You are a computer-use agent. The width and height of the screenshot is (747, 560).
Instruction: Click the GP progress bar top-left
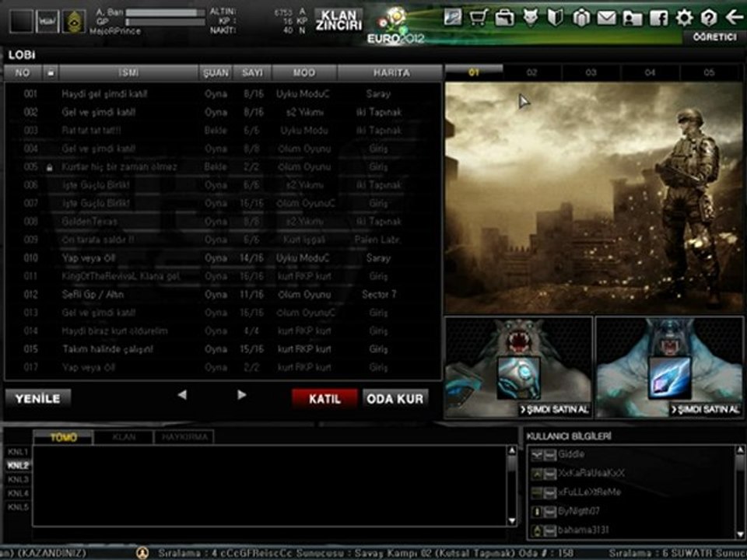click(x=165, y=22)
